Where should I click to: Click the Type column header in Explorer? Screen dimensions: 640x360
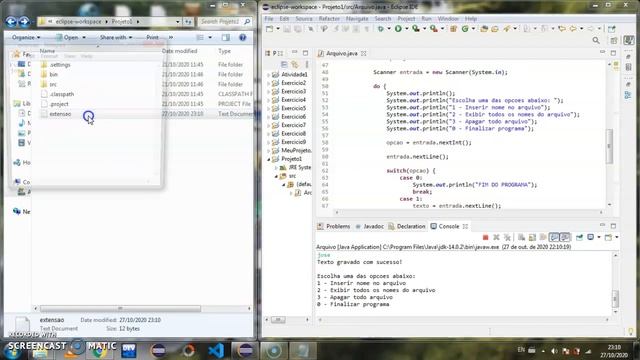[x=224, y=51]
